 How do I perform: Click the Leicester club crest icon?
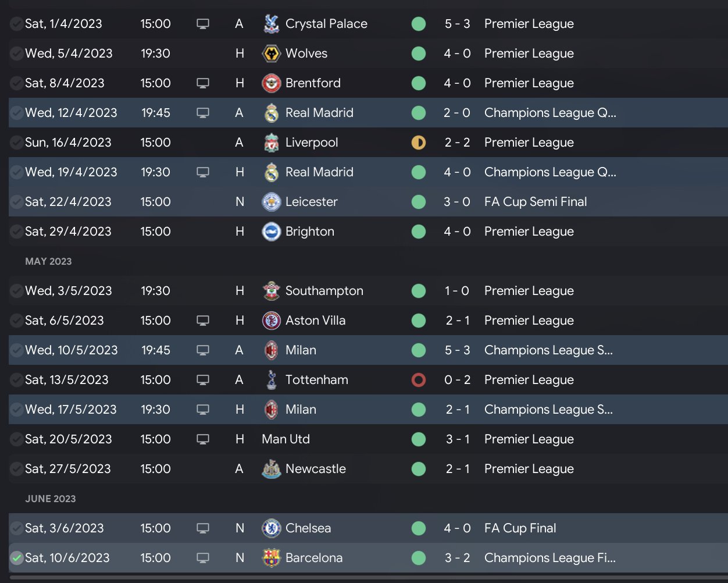[271, 202]
